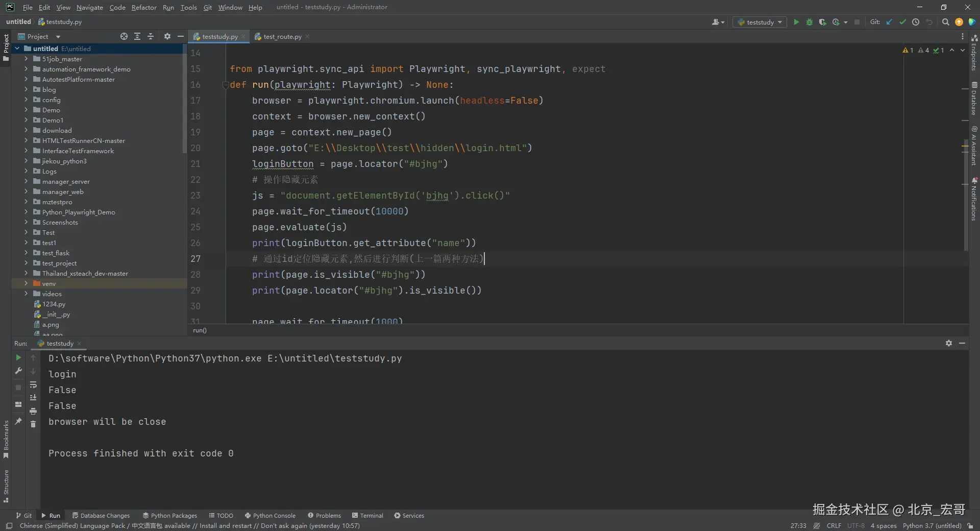
Task: Toggle soft-wrap in Run console
Action: (33, 384)
